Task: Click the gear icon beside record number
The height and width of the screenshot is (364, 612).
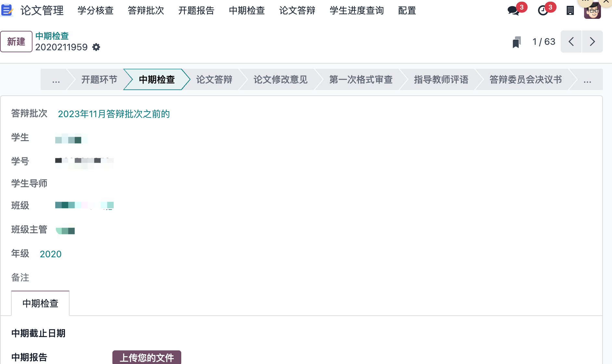Action: (96, 47)
